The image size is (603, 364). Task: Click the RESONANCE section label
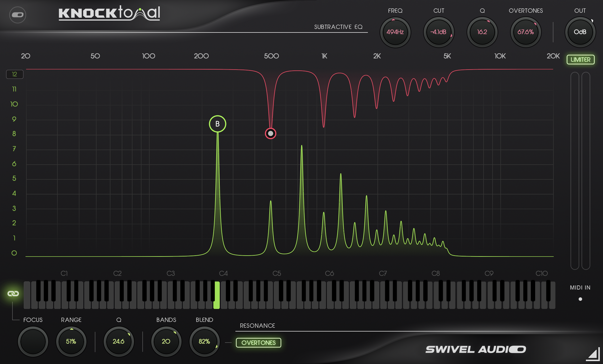click(x=257, y=326)
